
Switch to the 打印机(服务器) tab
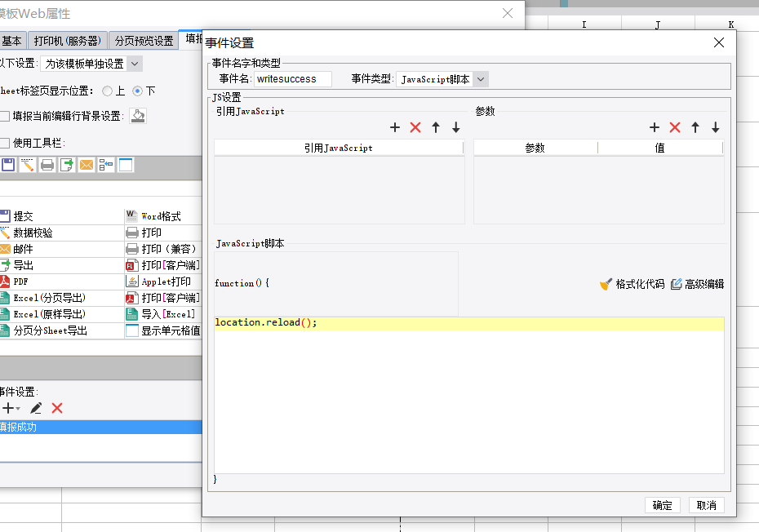point(68,41)
